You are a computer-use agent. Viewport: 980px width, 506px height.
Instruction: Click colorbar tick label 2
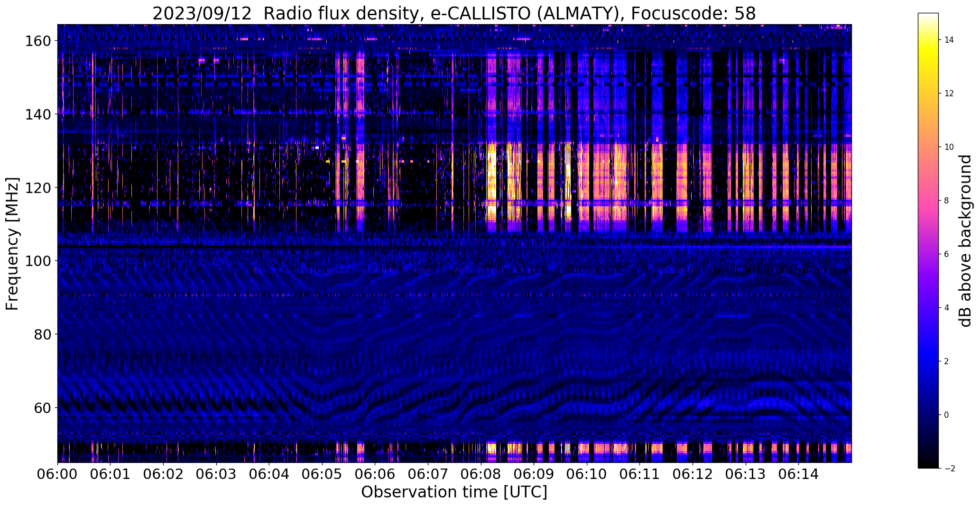947,361
